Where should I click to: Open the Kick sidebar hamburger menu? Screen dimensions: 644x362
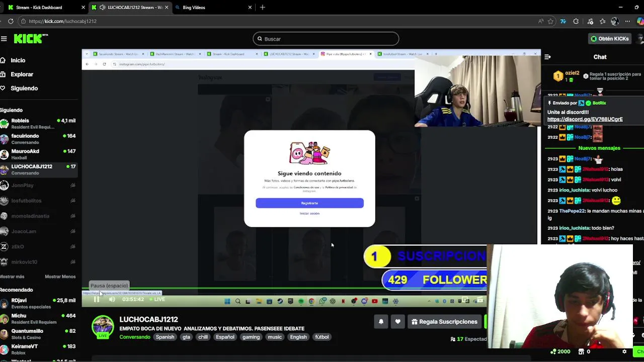[x=4, y=39]
